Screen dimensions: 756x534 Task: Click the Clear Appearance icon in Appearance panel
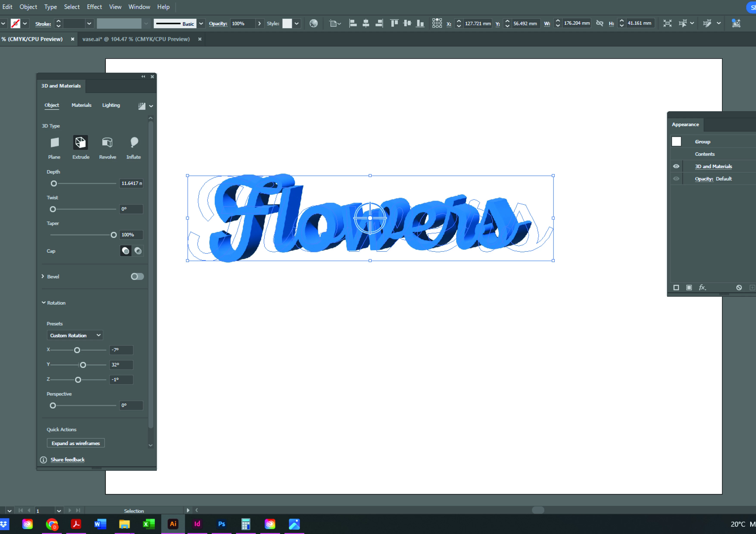click(739, 288)
